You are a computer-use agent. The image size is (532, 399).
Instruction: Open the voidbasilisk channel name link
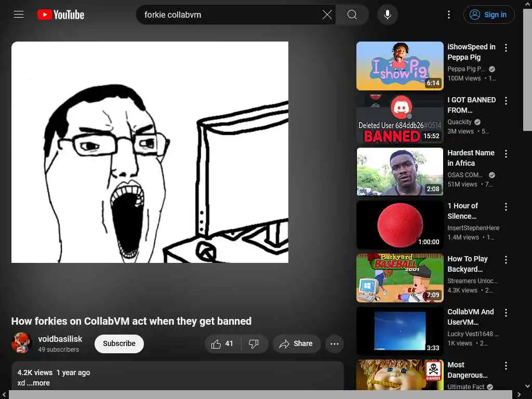(x=60, y=339)
